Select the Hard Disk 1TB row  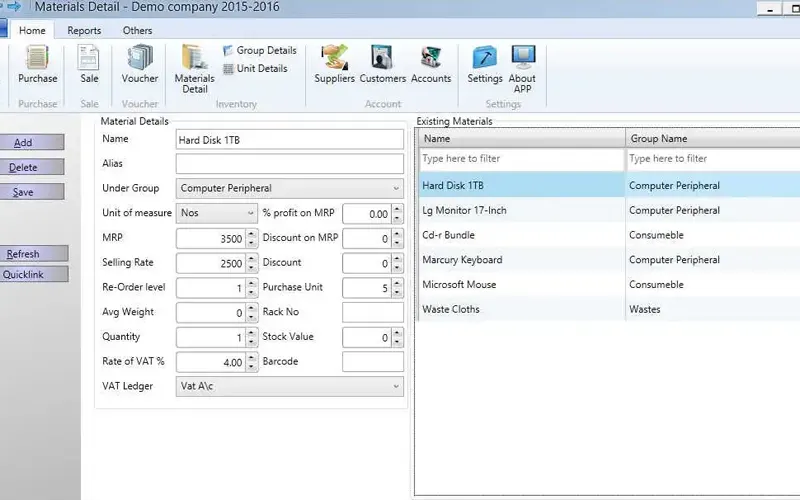(x=609, y=185)
